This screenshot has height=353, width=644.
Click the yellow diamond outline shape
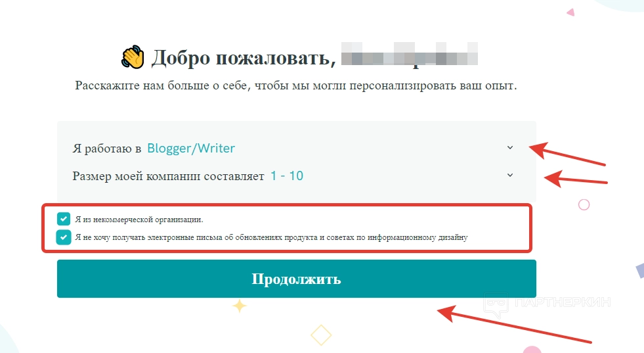coord(321,335)
